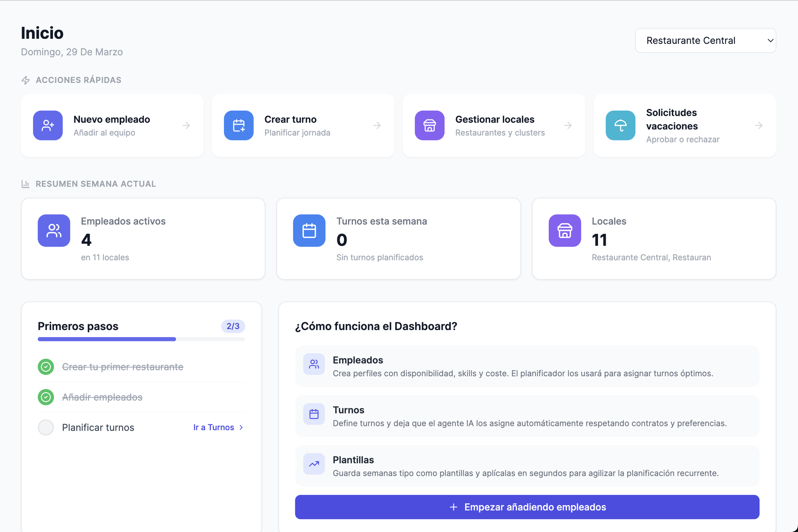Click the green check beside Añadir empleados

tap(46, 397)
